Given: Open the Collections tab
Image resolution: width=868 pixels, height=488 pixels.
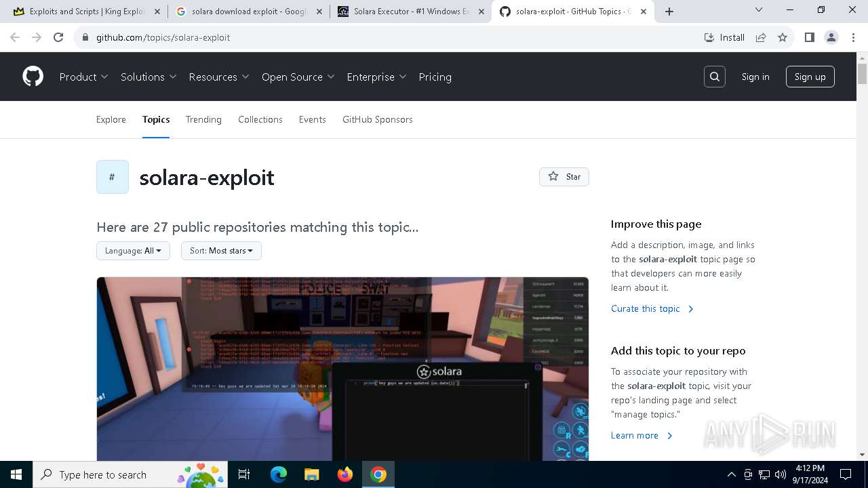Looking at the screenshot, I should click(x=260, y=119).
